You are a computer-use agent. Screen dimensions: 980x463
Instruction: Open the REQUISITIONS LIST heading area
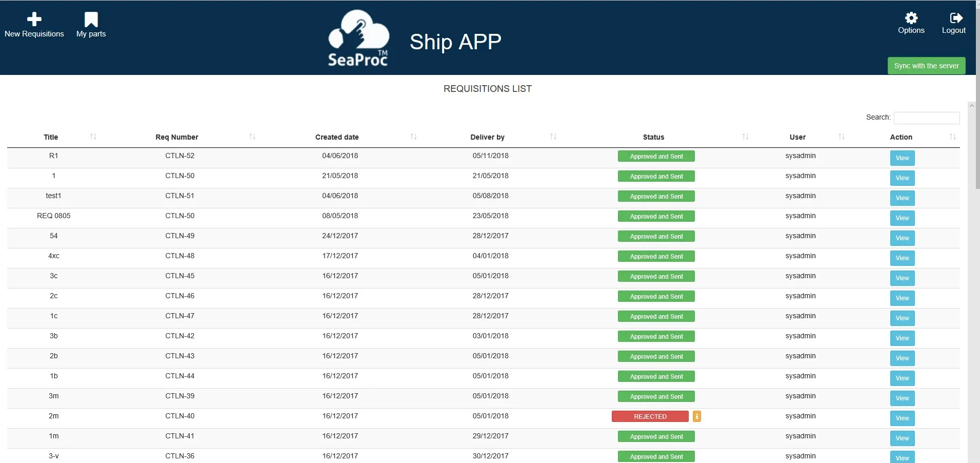tap(487, 88)
